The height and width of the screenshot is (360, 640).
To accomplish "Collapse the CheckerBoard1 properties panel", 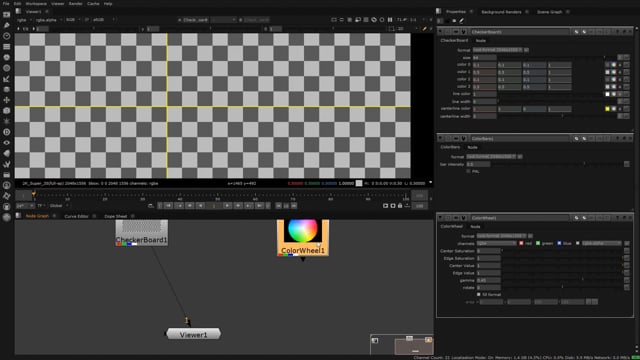I will (440, 32).
